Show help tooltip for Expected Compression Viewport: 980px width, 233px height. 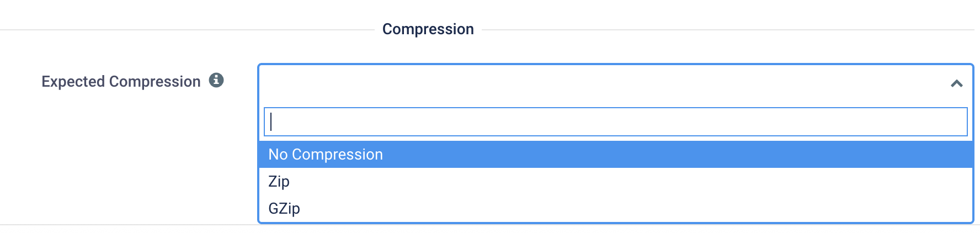(x=216, y=81)
